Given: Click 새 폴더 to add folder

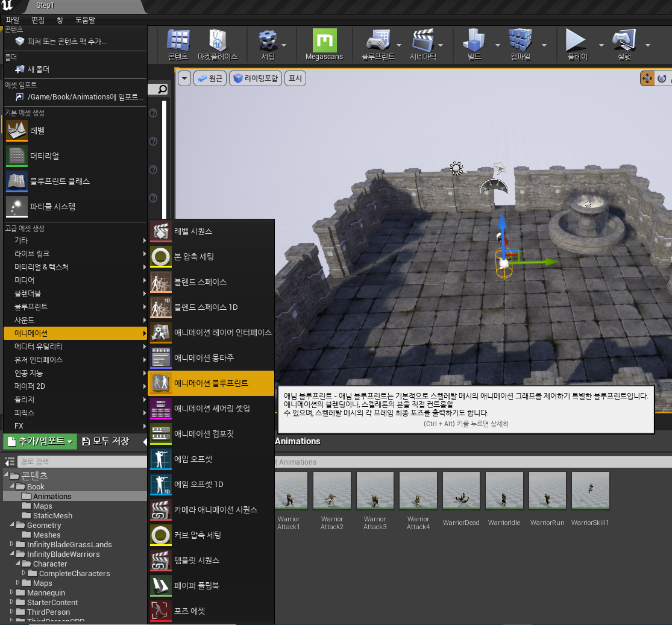Looking at the screenshot, I should pos(75,69).
